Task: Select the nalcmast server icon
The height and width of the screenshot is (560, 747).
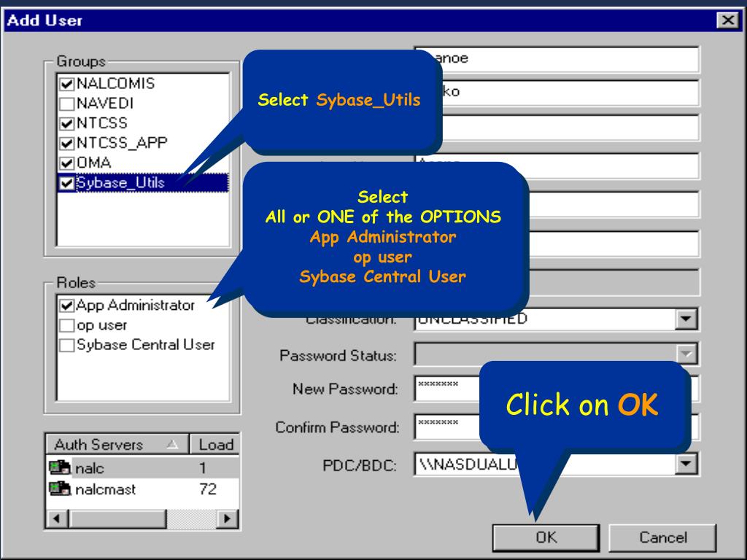Action: coord(60,489)
